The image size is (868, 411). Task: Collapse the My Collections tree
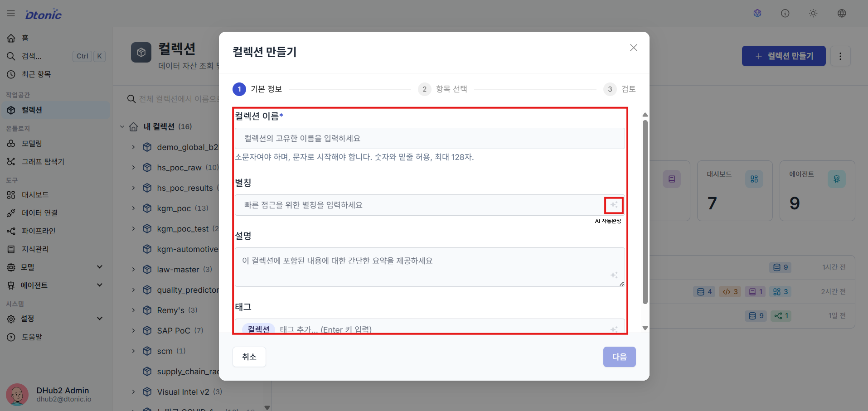point(122,127)
